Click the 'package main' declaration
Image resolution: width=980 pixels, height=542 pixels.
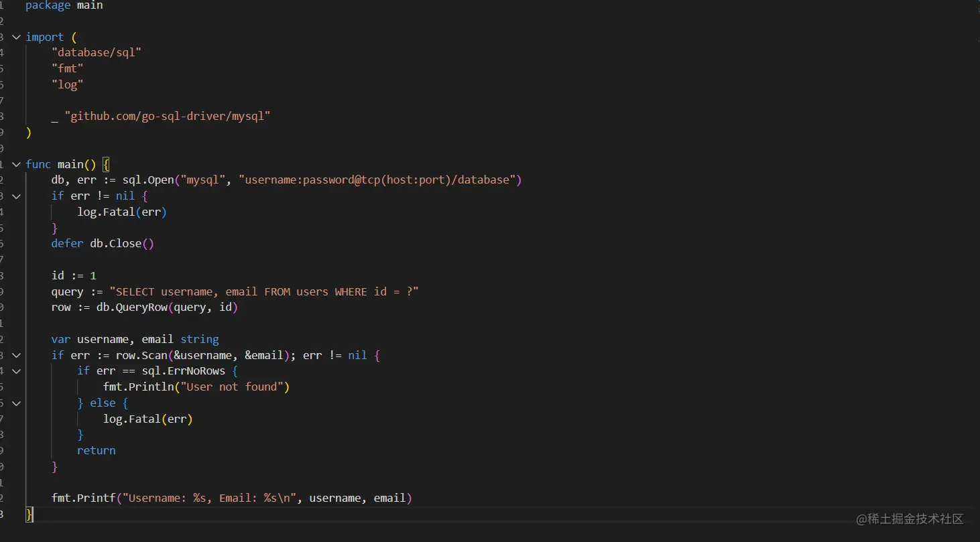point(64,5)
